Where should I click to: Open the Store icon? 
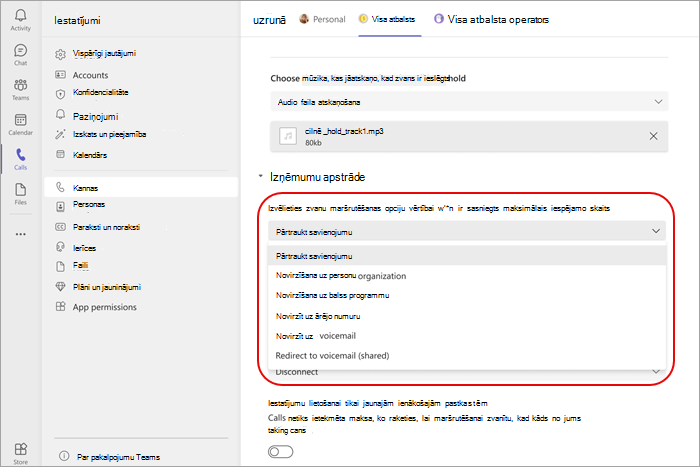tap(21, 449)
